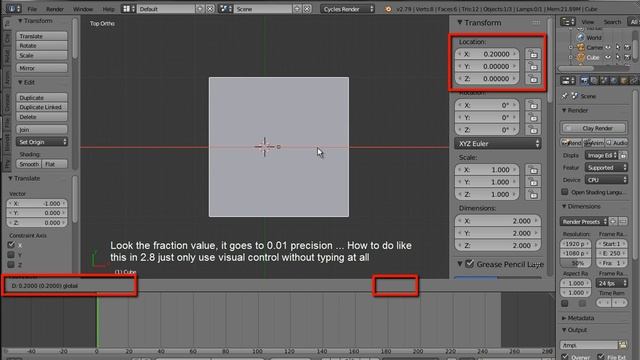Click the Translate button
The height and width of the screenshot is (360, 640).
(x=42, y=36)
